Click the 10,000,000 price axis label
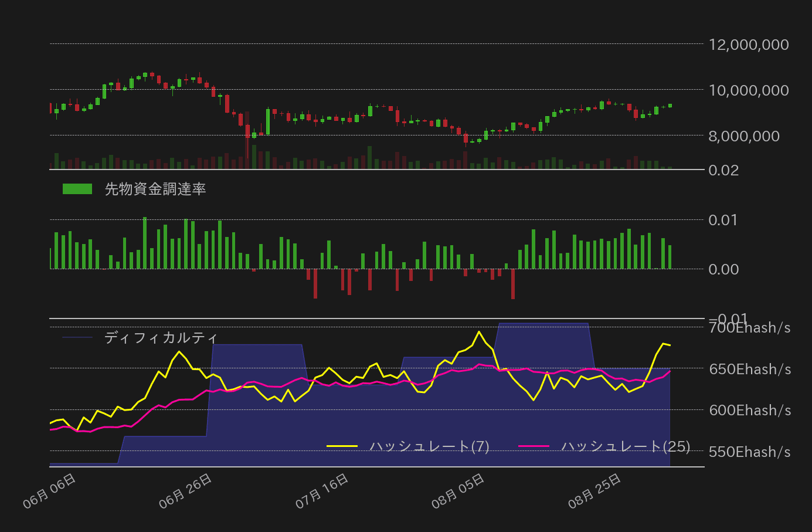This screenshot has height=532, width=812. click(749, 90)
